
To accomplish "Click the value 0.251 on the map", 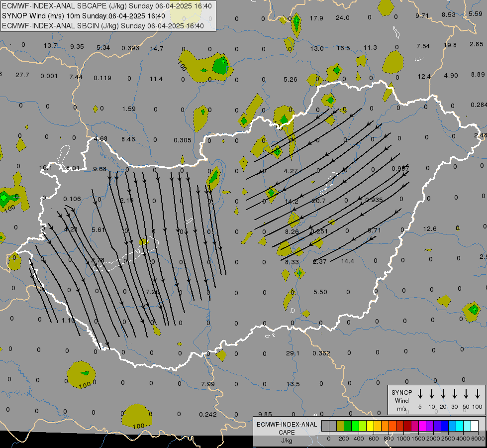I will coord(319,231).
